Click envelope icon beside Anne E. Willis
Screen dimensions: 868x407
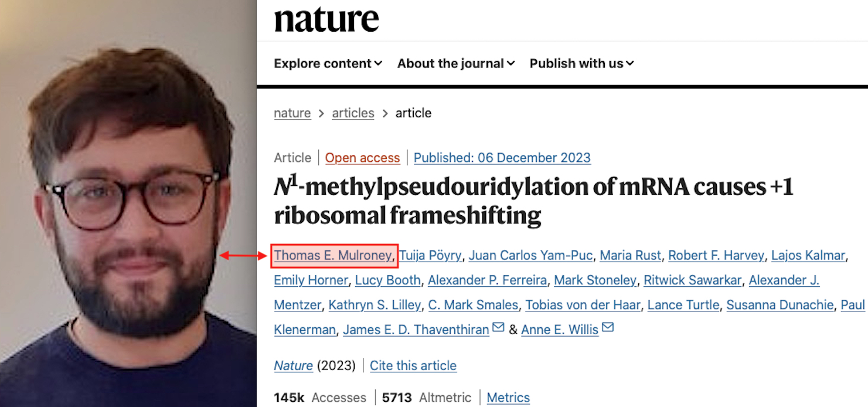[608, 327]
